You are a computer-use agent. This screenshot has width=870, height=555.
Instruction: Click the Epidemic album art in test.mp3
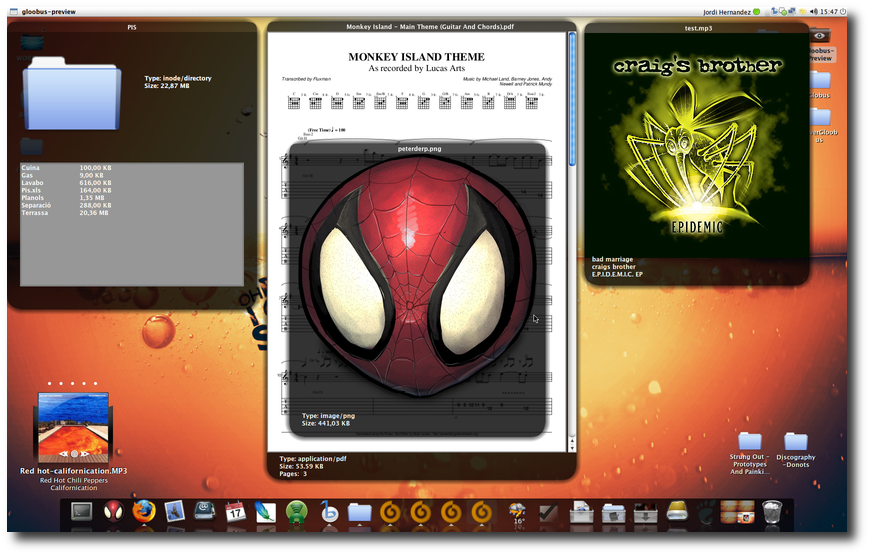point(697,145)
